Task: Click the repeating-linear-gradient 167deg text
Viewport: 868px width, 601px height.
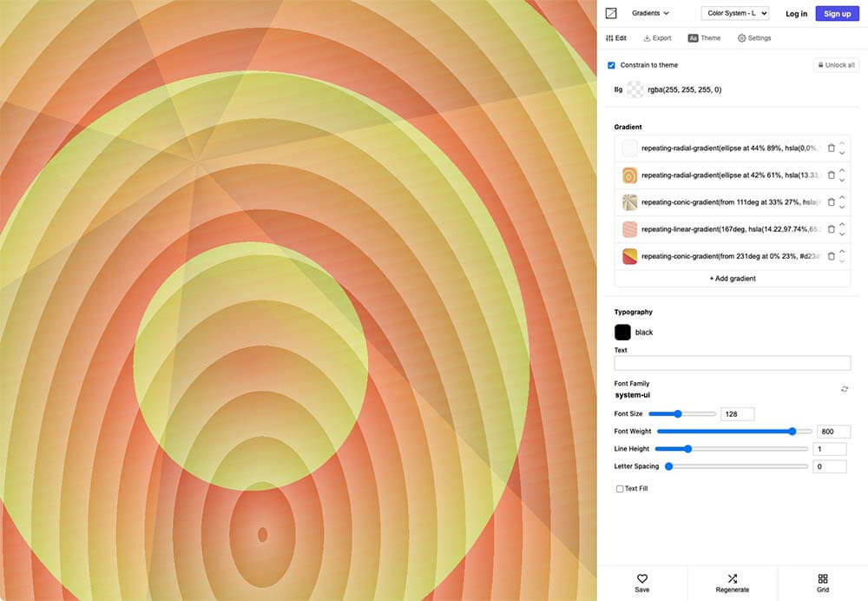Action: tap(731, 229)
